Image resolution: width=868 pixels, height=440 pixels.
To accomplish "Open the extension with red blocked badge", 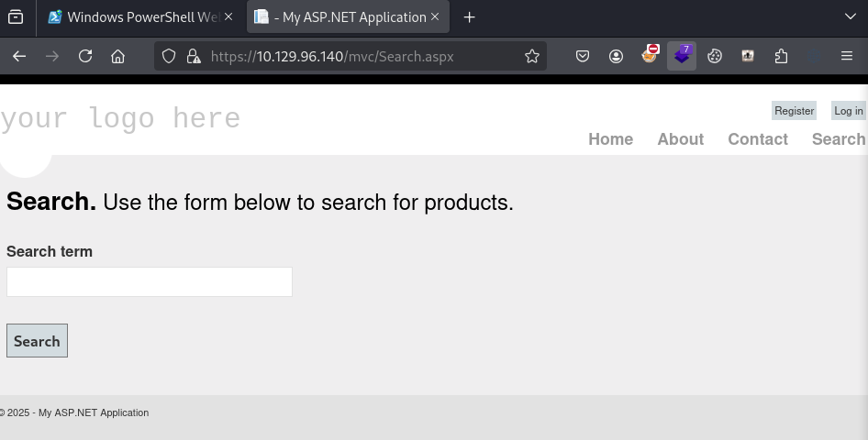I will [650, 55].
